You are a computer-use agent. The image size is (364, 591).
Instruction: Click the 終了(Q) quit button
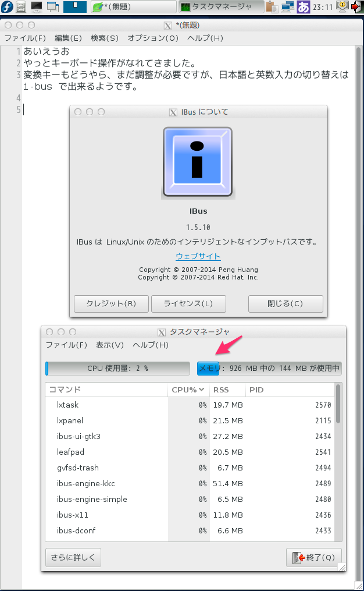click(314, 557)
